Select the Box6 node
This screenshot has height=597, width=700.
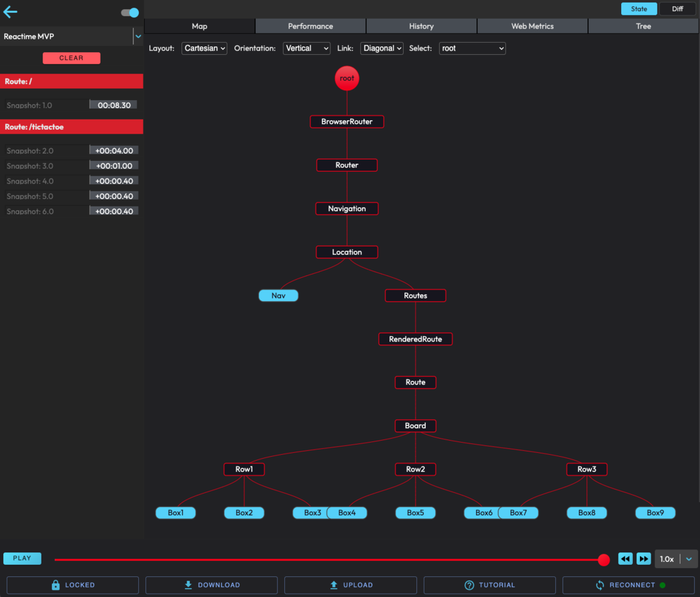coord(482,513)
